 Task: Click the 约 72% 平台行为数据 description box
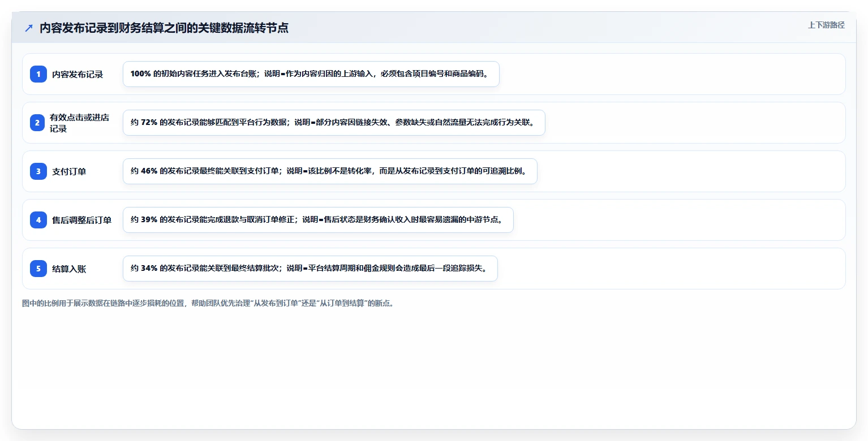point(334,123)
